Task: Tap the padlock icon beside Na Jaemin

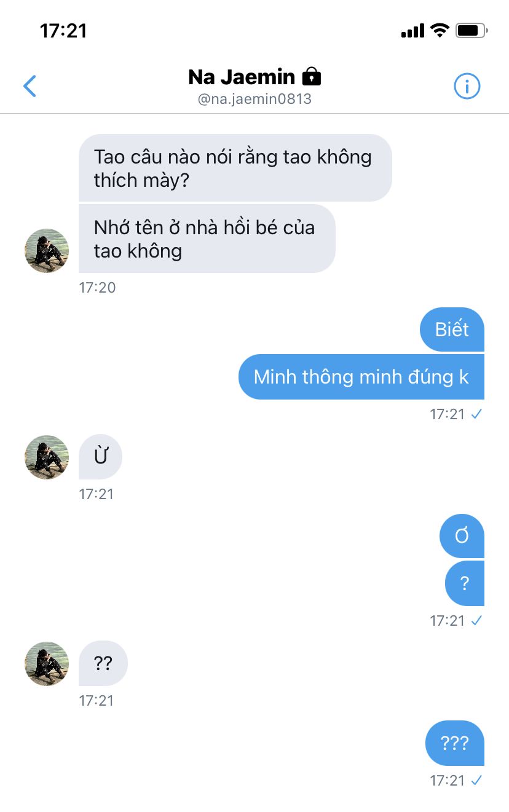Action: coord(312,77)
